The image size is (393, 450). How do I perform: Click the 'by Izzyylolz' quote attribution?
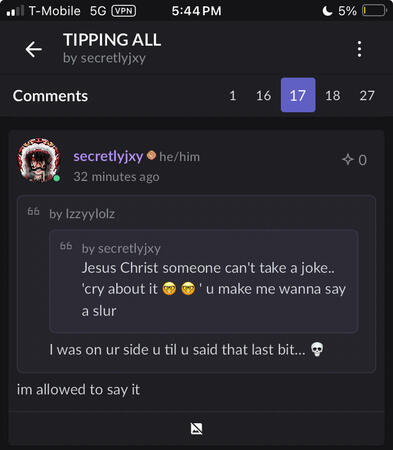click(82, 214)
